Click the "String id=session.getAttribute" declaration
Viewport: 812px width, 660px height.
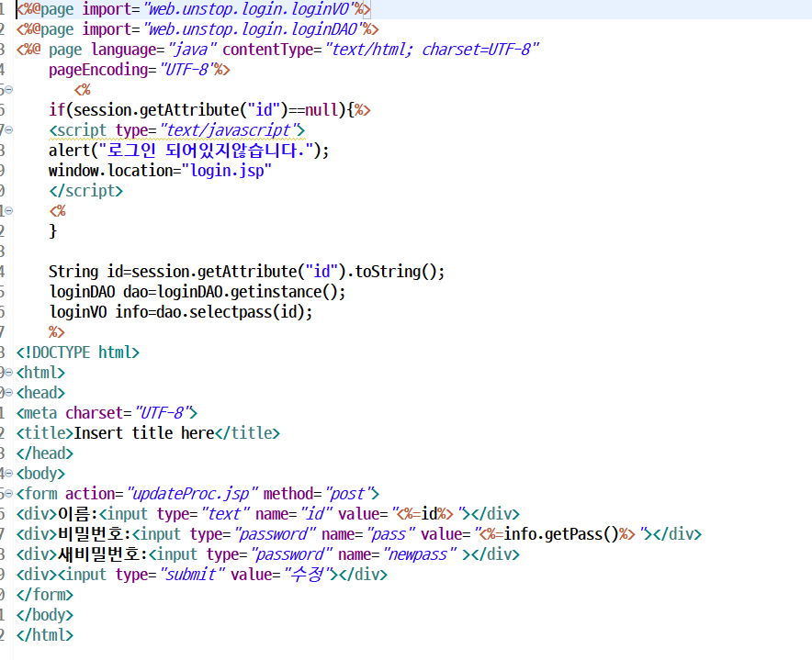(173, 272)
